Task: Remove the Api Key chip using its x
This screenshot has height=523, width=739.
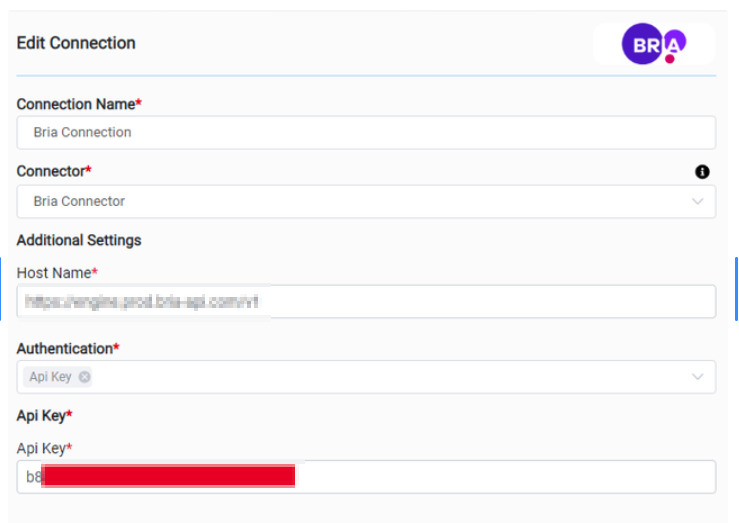Action: pyautogui.click(x=84, y=377)
